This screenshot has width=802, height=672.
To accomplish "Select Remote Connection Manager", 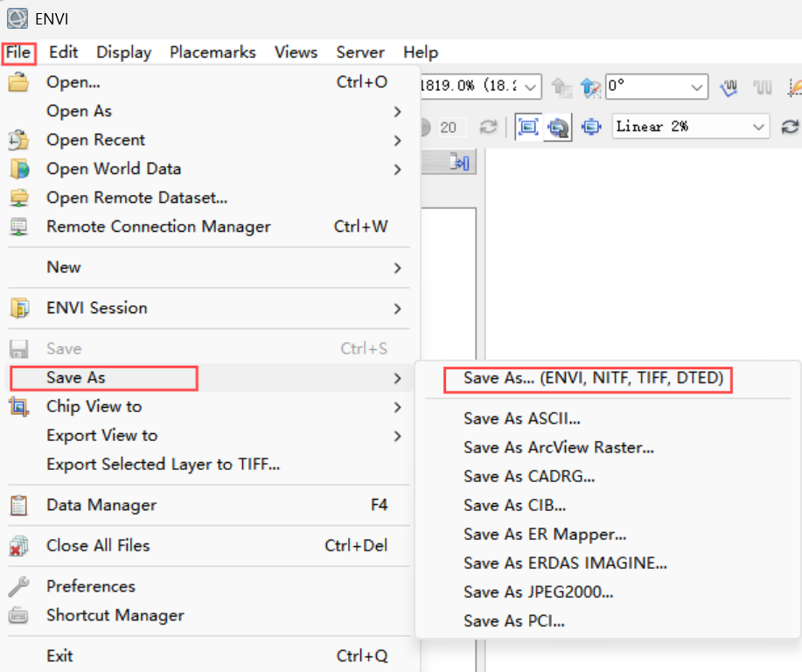I will (210, 227).
